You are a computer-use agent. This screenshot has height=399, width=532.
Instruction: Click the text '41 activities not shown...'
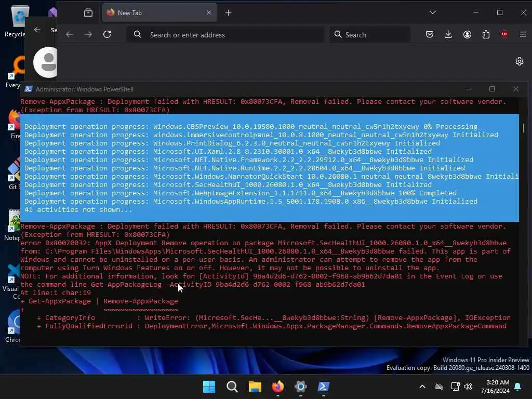tap(78, 209)
